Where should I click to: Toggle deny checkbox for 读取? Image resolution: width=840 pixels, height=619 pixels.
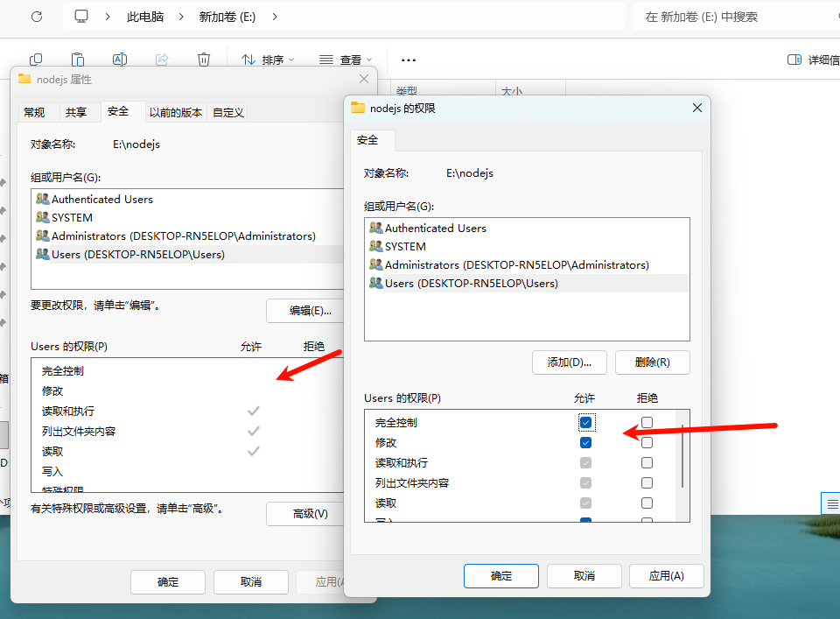tap(647, 503)
